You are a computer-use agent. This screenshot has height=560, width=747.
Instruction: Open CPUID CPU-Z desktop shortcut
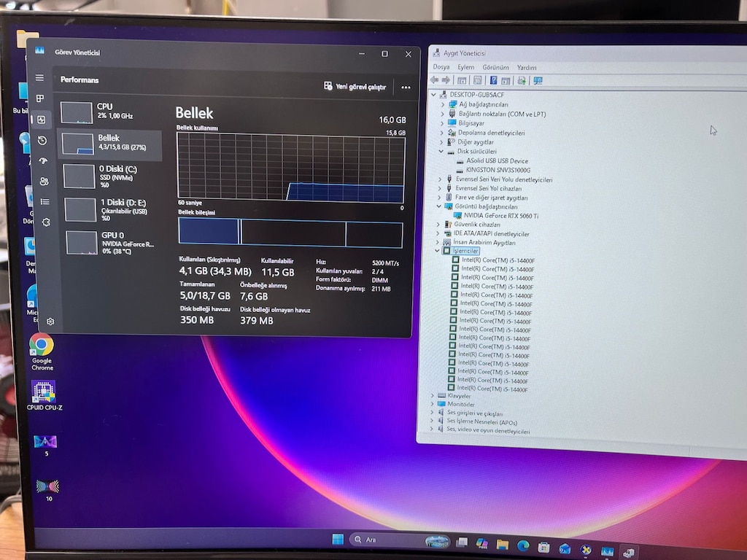44,395
